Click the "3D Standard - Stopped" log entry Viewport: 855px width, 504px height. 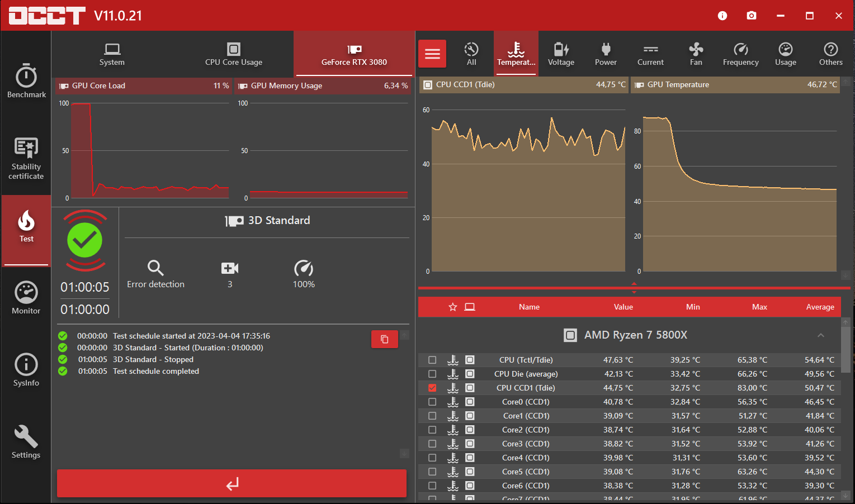pyautogui.click(x=153, y=359)
